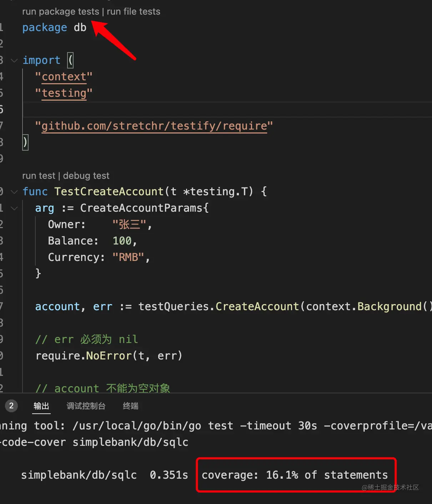Click the comment '// err 必须为 nil'
The height and width of the screenshot is (504, 432).
(86, 339)
